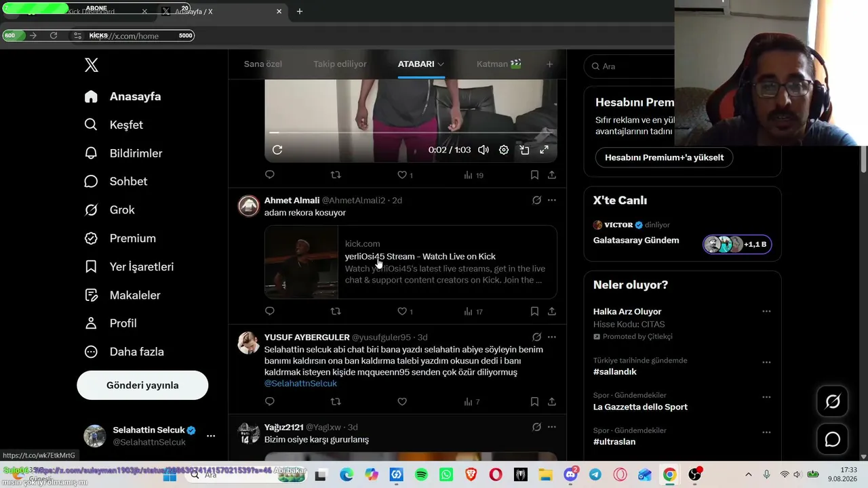
Task: Open Grok actions on Ahmet Almali's post
Action: pos(536,200)
